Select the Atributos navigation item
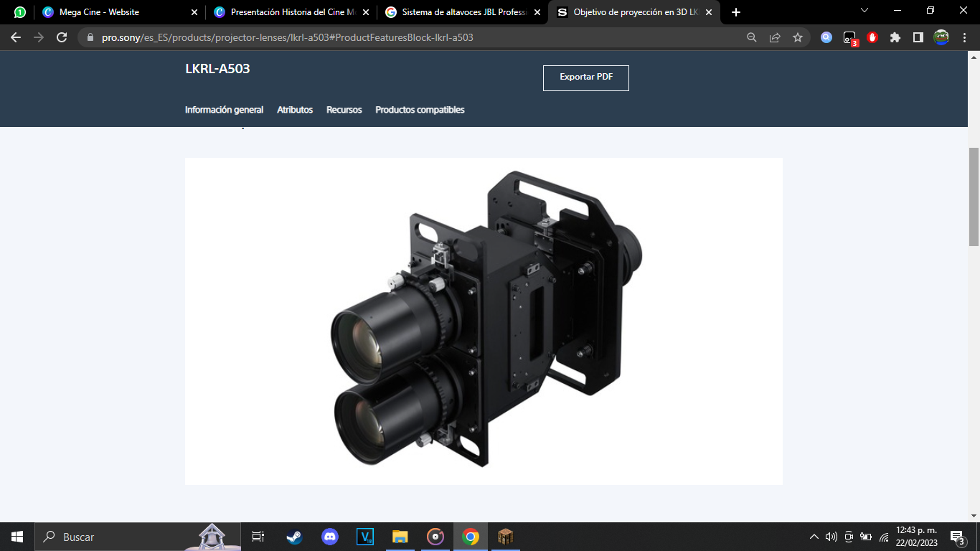Screen dimensions: 980x551 [x=295, y=110]
